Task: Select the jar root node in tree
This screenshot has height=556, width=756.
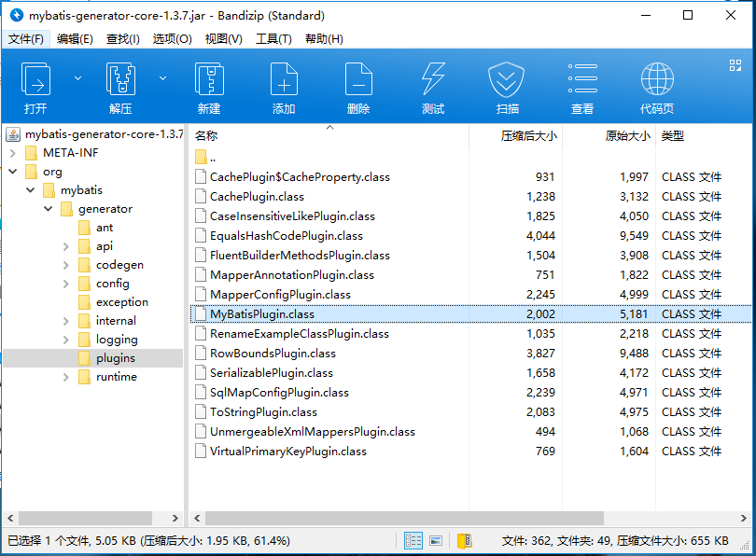Action: (94, 134)
